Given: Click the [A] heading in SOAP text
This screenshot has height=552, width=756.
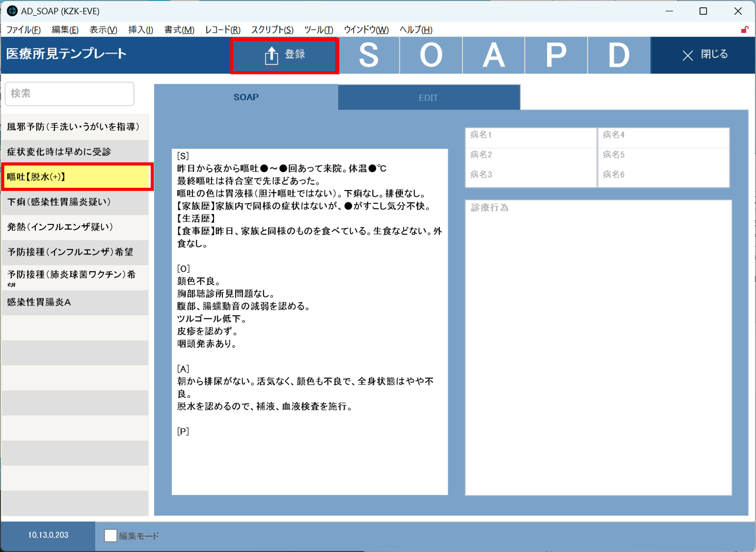Looking at the screenshot, I should tap(183, 369).
